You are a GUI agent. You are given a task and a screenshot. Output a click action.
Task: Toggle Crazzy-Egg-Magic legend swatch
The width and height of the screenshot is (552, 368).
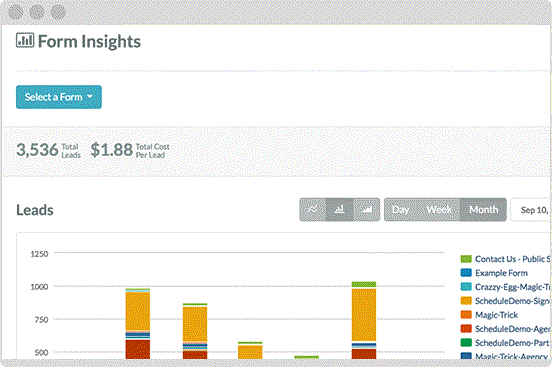(466, 287)
